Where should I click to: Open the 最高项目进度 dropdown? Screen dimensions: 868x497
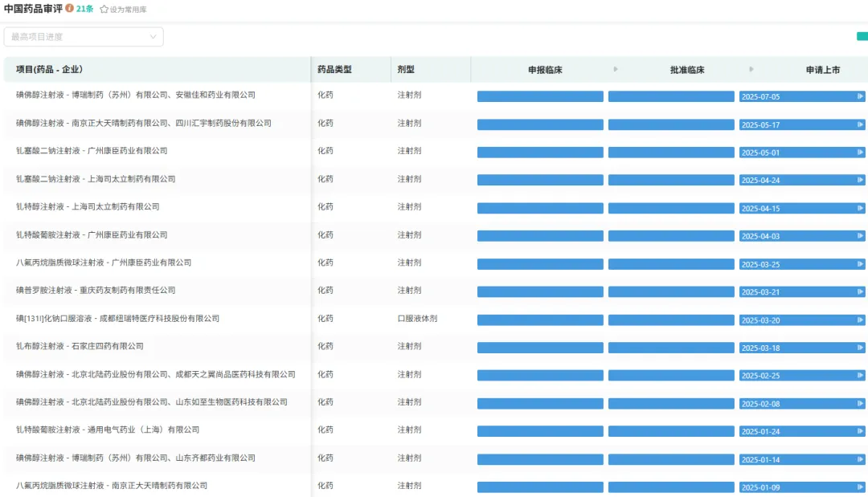[84, 37]
